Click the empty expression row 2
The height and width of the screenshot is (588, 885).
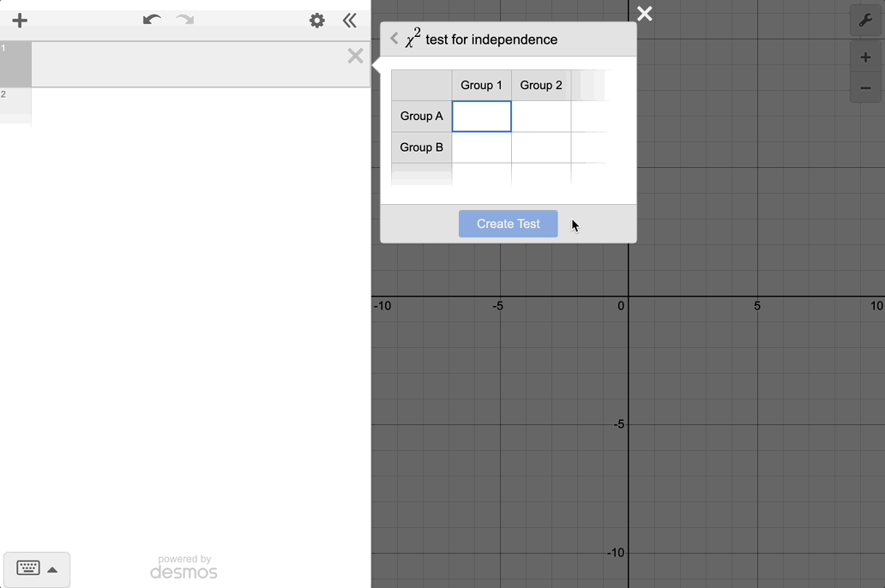point(197,105)
